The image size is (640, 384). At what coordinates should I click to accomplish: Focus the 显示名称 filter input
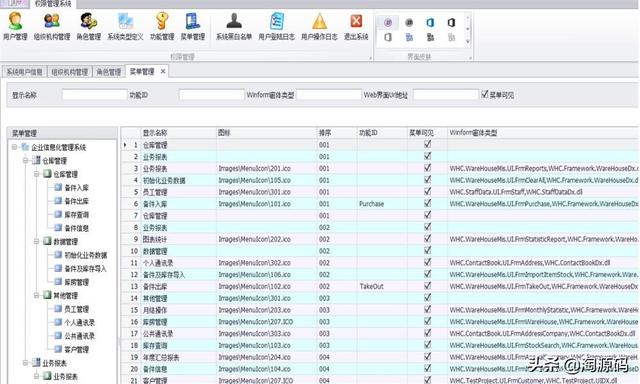(94, 95)
